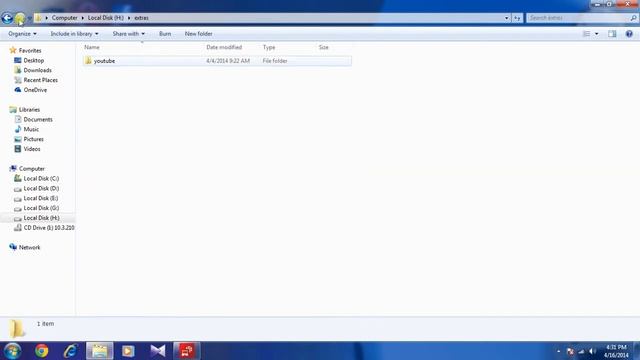Screen dimensions: 640x360
Task: Open Local Disk (D:) in sidebar
Action: pos(41,188)
